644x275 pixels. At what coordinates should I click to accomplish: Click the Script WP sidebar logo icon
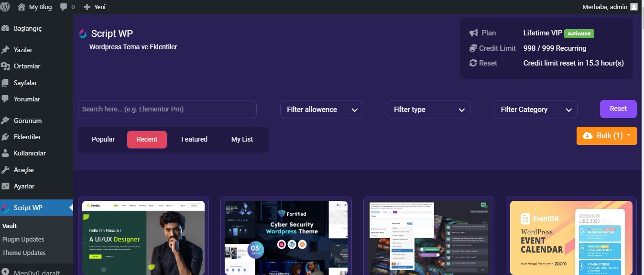6,208
